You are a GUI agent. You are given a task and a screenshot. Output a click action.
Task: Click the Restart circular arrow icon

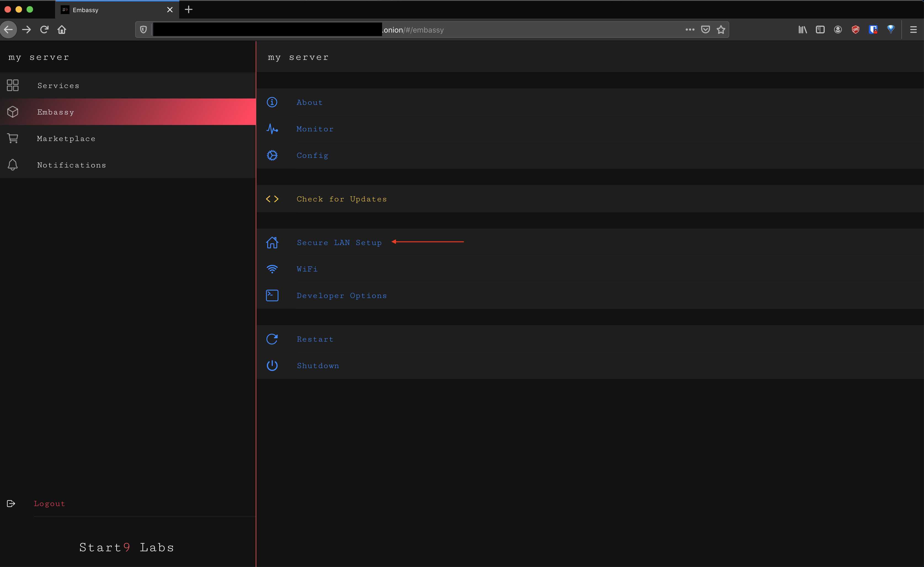(x=272, y=339)
